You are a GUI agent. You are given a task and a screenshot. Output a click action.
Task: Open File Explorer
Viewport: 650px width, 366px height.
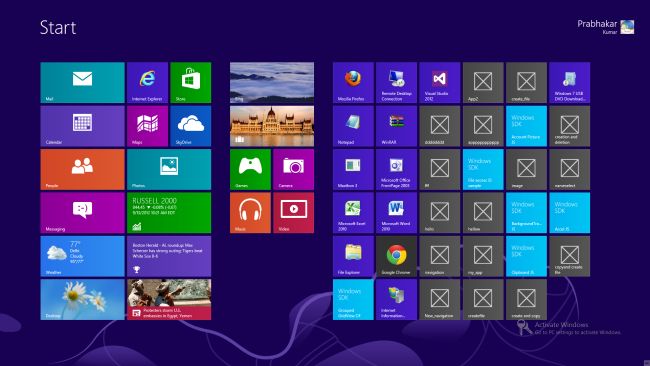[353, 256]
